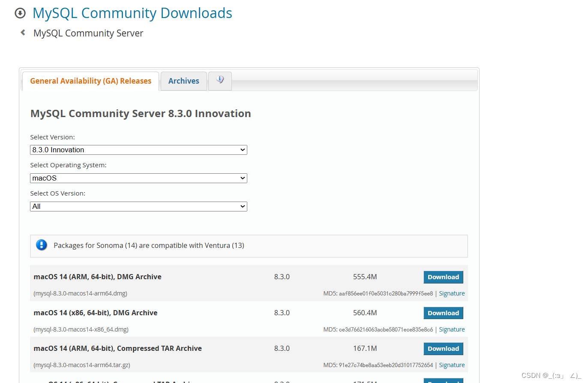
Task: Click the Sonoma compatible with Ventura notice text
Action: click(x=149, y=245)
